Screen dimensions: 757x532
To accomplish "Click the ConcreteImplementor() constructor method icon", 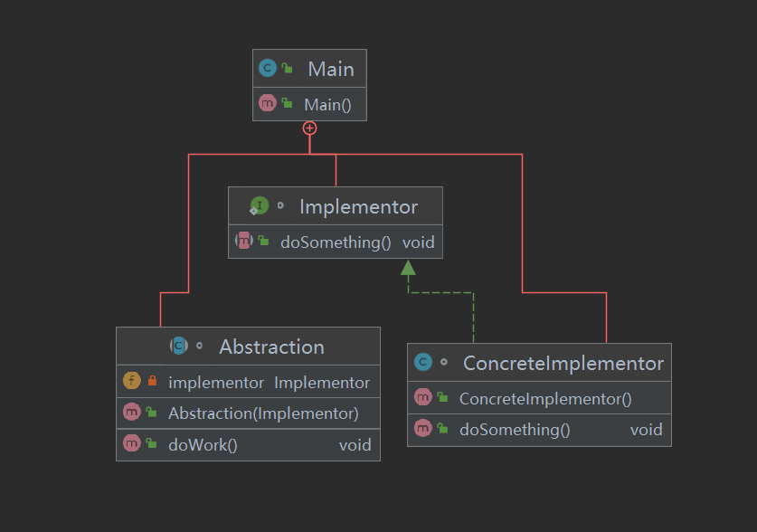I will coord(422,398).
